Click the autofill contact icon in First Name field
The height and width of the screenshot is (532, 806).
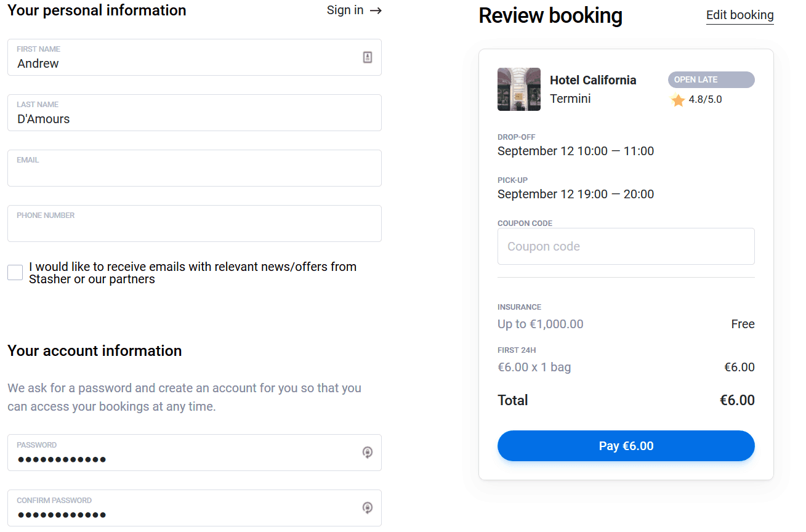(368, 57)
